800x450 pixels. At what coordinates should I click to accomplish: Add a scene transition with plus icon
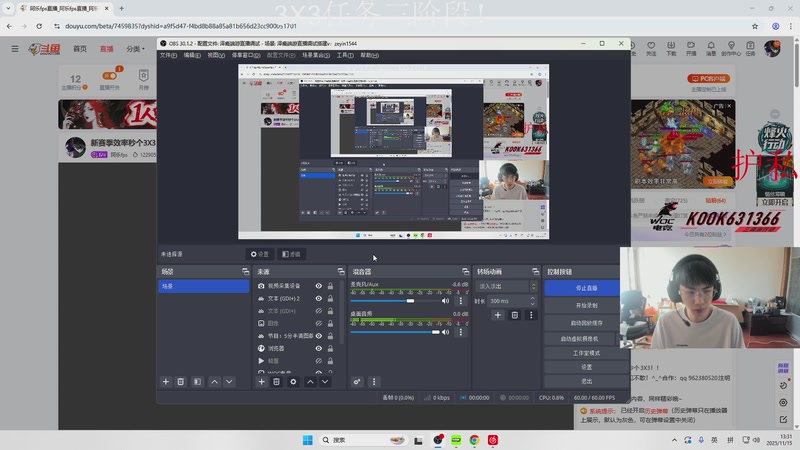pyautogui.click(x=498, y=315)
